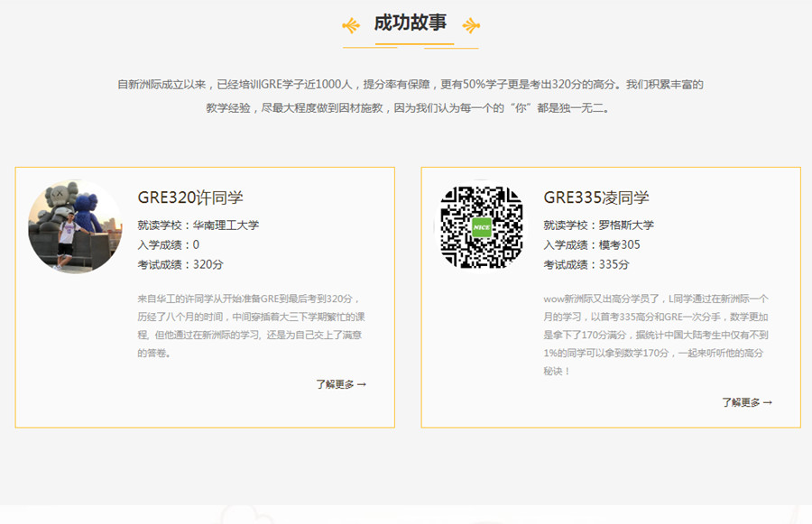Select the 考试成绩：320分 line
Image resolution: width=812 pixels, height=524 pixels.
[x=180, y=264]
